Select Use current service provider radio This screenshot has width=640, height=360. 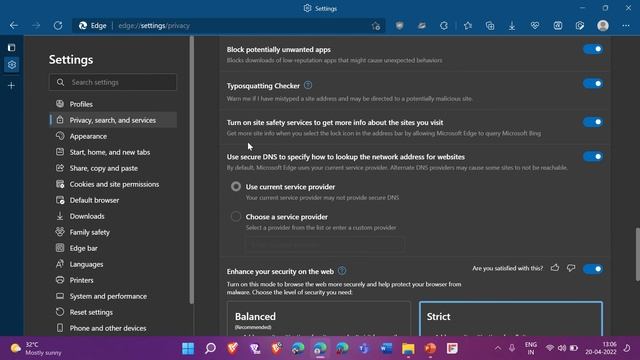pyautogui.click(x=236, y=187)
